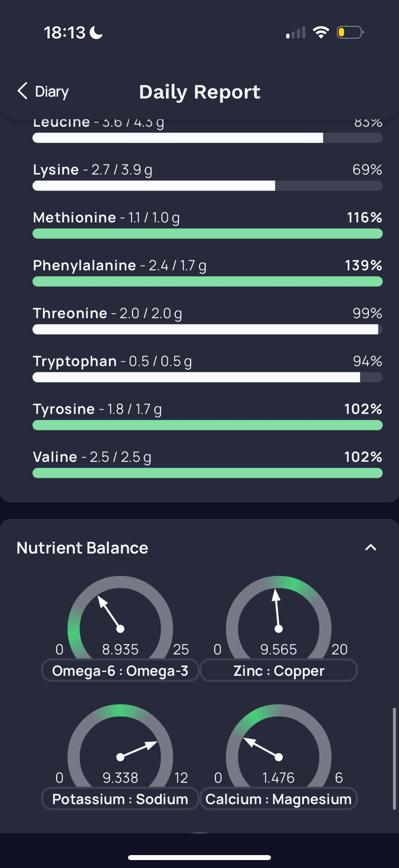Tap the Lysine progress bar
399x868 pixels.
point(207,186)
